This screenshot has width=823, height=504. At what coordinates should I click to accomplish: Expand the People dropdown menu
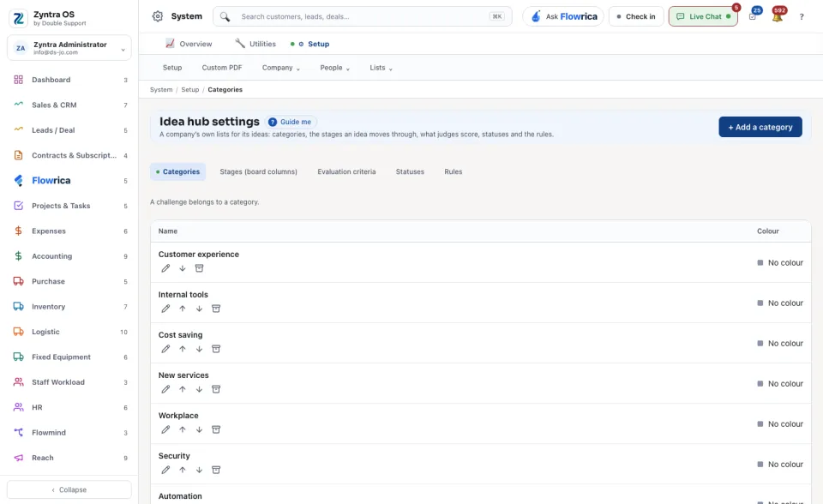point(335,68)
